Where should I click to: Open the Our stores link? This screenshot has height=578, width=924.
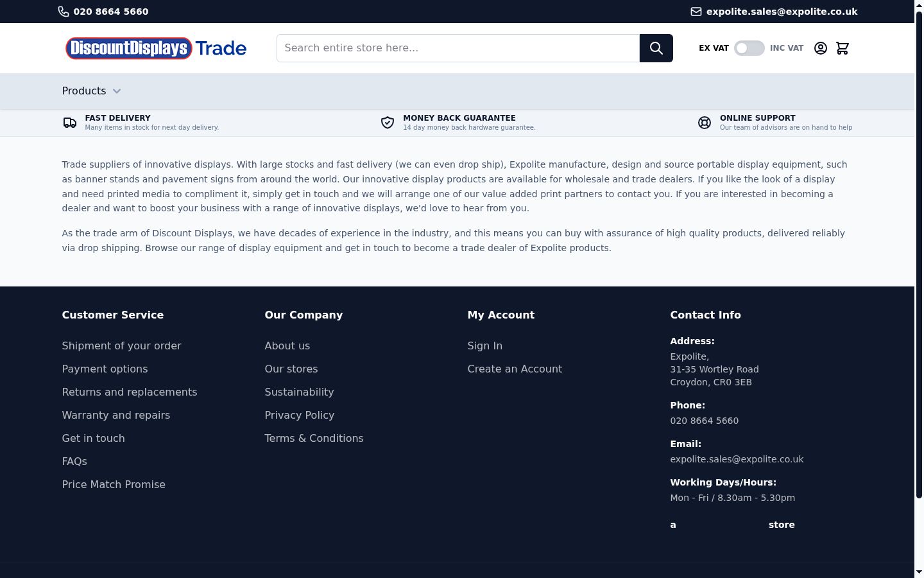pyautogui.click(x=291, y=369)
